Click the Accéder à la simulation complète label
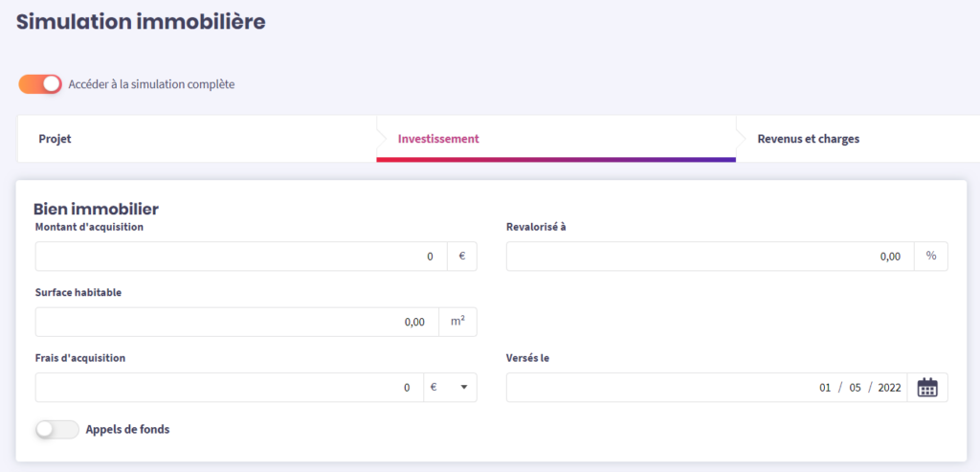980x472 pixels. (x=151, y=84)
